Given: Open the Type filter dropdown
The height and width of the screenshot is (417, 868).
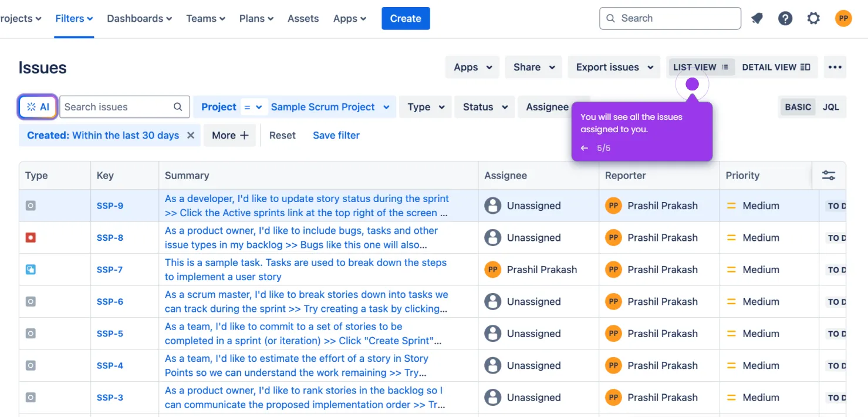Looking at the screenshot, I should click(x=425, y=107).
